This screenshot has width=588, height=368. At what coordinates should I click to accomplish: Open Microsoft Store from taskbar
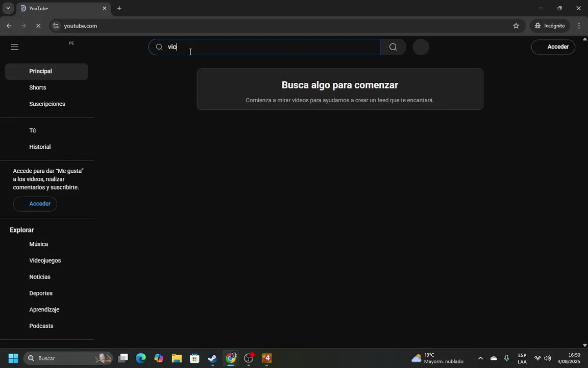pyautogui.click(x=194, y=358)
